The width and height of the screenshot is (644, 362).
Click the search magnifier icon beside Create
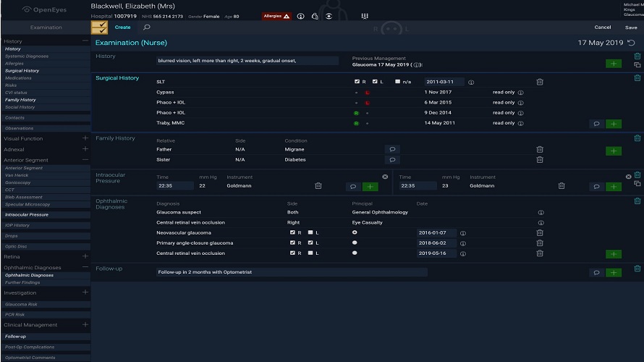click(x=147, y=28)
